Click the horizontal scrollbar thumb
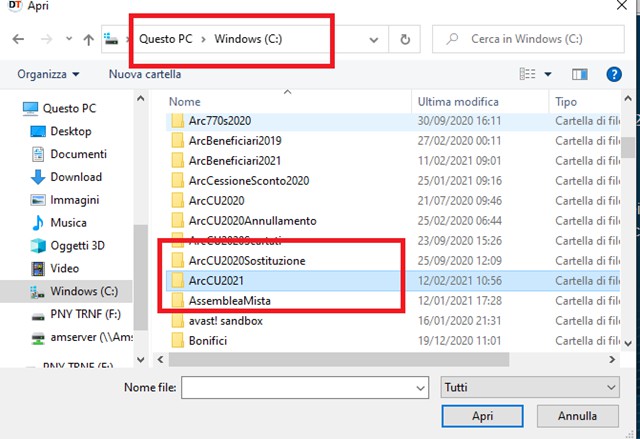640x439 pixels. (339, 360)
